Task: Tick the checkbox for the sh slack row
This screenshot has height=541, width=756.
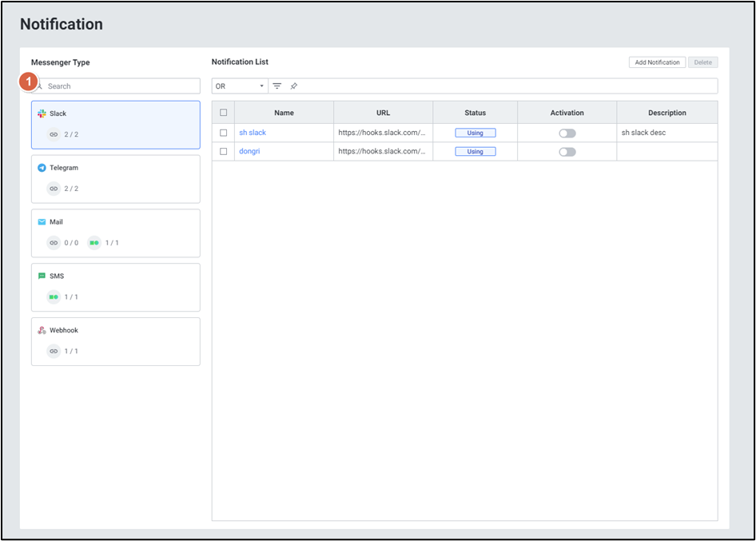Action: point(224,133)
